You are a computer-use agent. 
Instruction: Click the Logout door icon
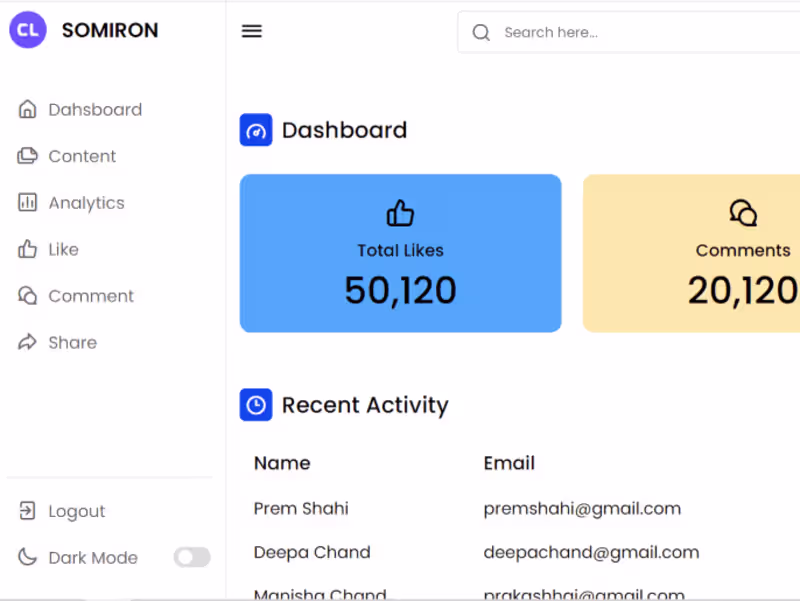[28, 511]
